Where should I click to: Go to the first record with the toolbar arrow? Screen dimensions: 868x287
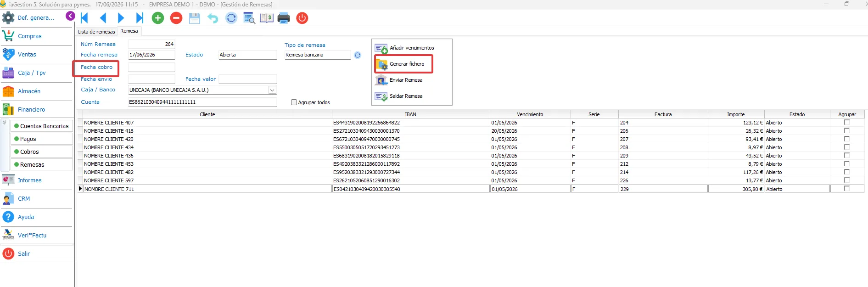pos(84,18)
